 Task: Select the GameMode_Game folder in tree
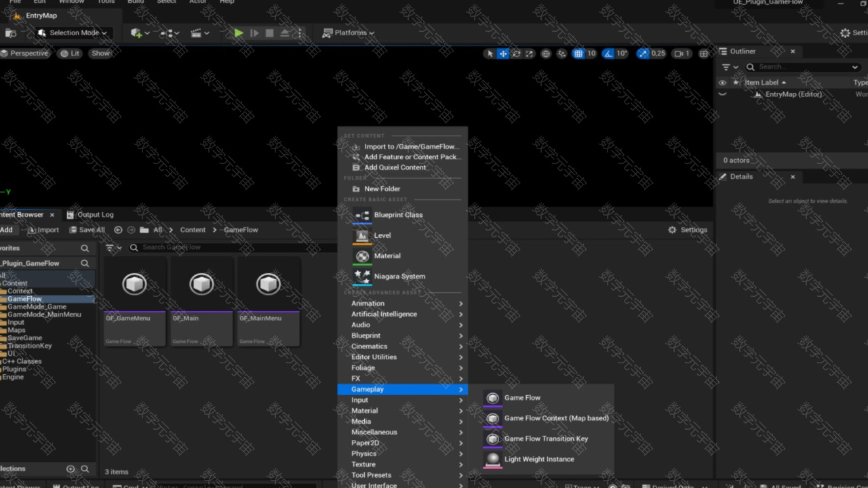37,307
